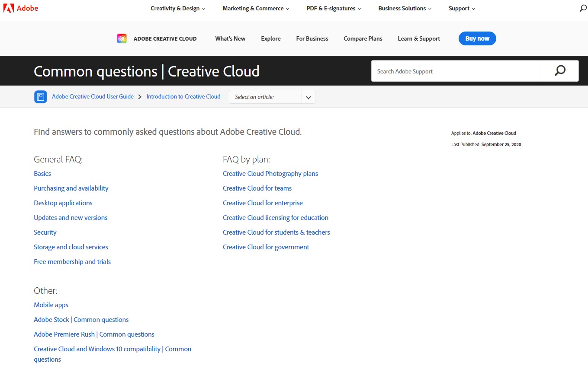This screenshot has height=366, width=588.
Task: Open the Basics FAQ link
Action: (x=42, y=173)
